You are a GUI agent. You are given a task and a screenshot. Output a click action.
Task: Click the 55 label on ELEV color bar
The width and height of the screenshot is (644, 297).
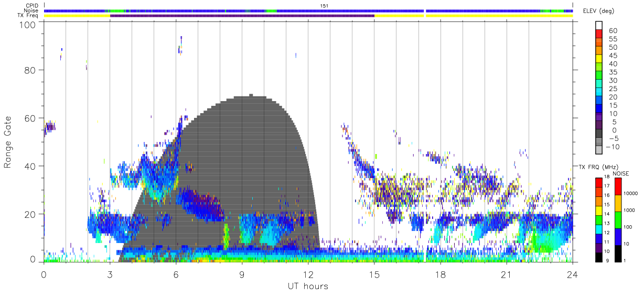(x=613, y=39)
